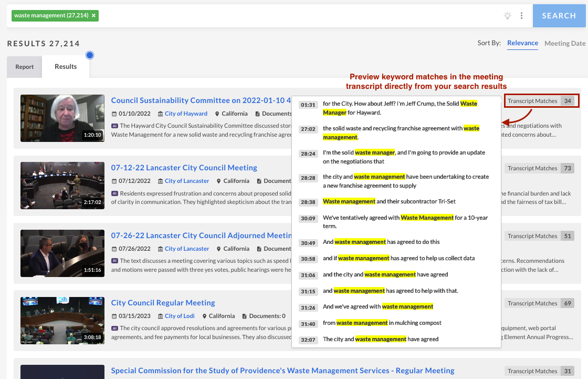Open 07-12-22 Lancaster meeting video thumbnail
The image size is (588, 379).
click(62, 186)
